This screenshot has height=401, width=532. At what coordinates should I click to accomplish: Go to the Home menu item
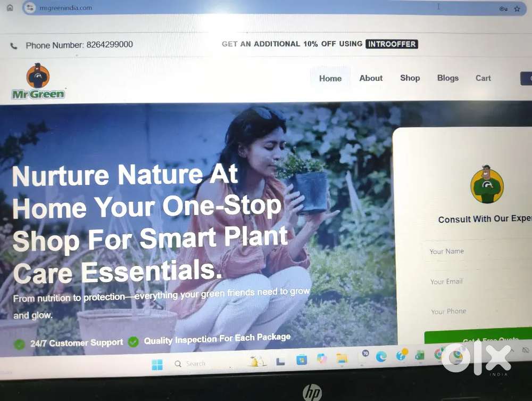coord(330,78)
